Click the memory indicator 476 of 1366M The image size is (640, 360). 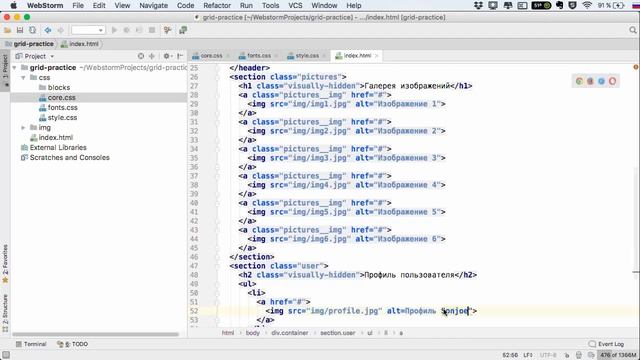pos(618,355)
